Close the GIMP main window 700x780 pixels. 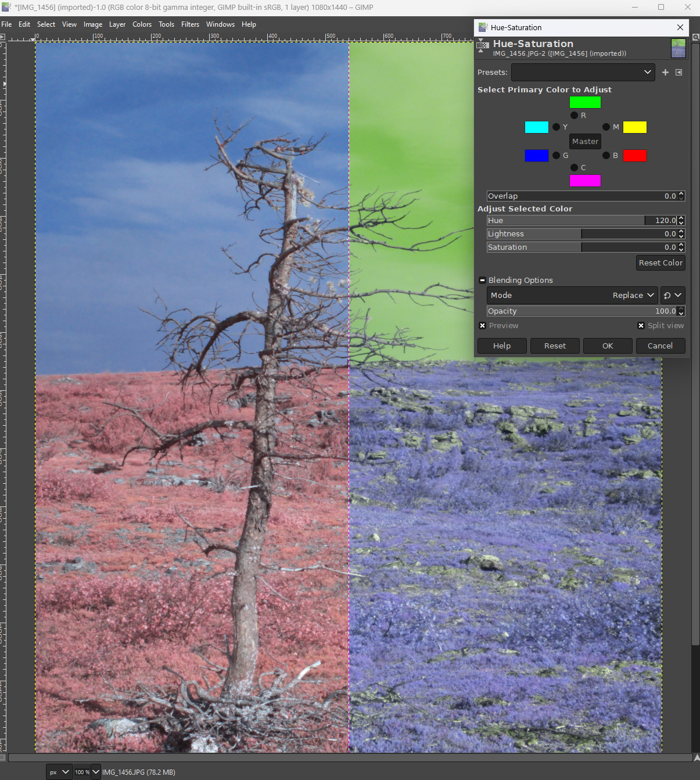(687, 7)
